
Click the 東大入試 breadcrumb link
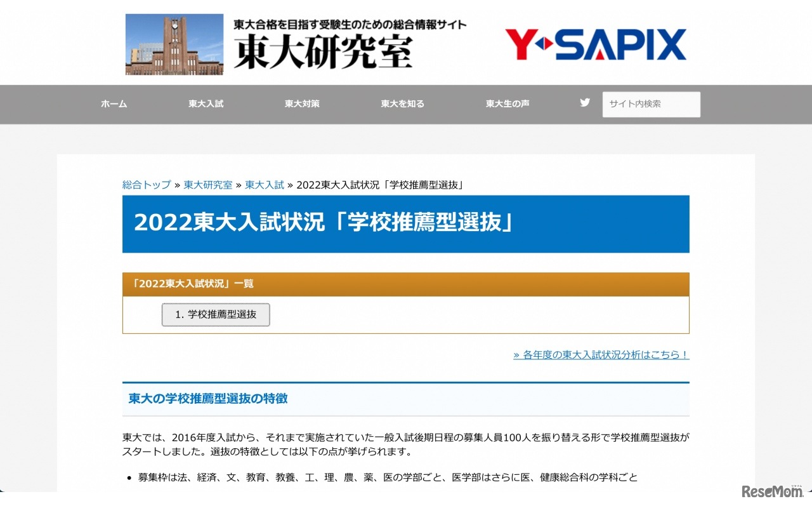(264, 185)
